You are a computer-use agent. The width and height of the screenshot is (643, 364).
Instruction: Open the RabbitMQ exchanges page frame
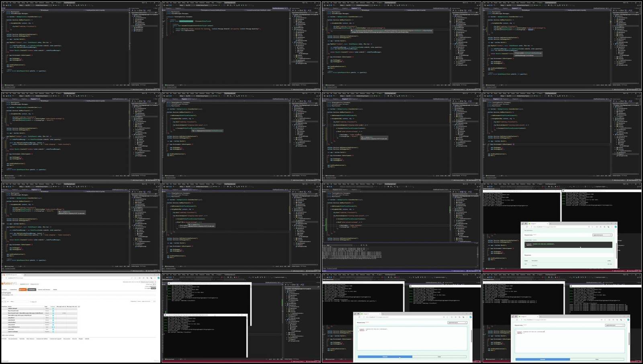tap(81, 318)
